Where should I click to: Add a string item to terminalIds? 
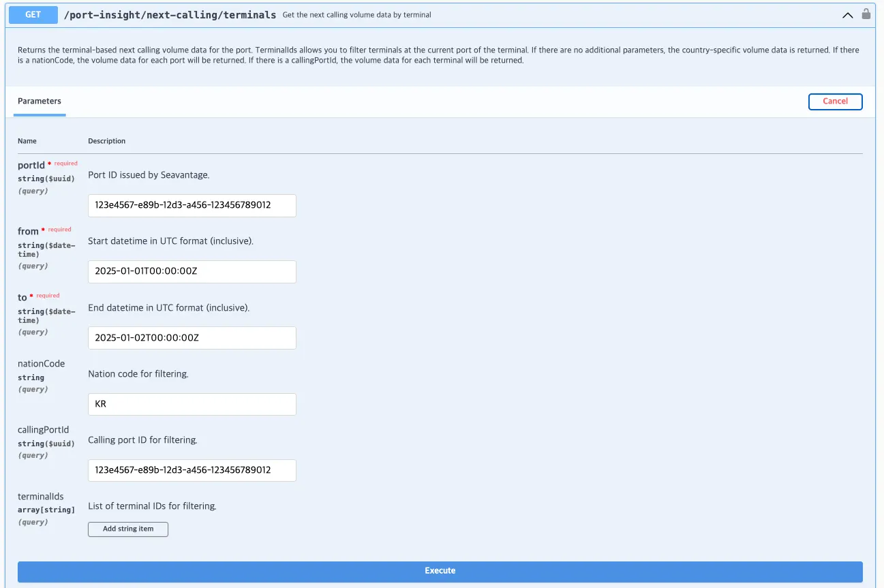(128, 529)
